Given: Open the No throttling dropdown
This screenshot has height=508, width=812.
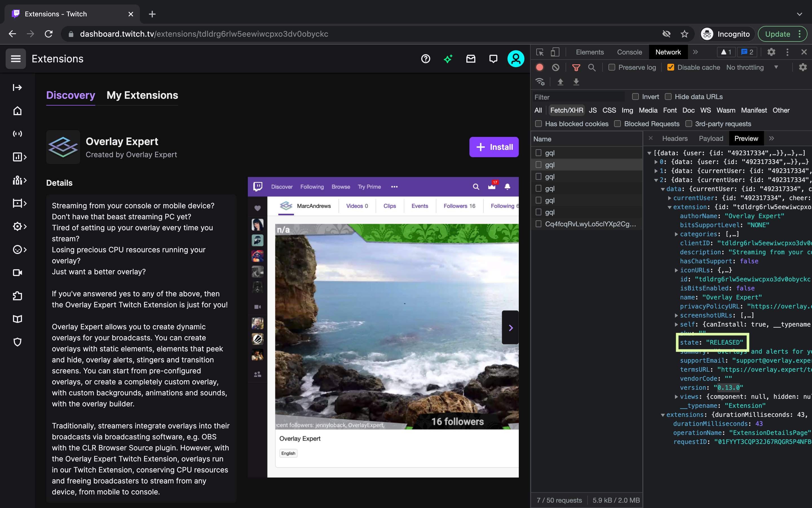Looking at the screenshot, I should point(752,67).
